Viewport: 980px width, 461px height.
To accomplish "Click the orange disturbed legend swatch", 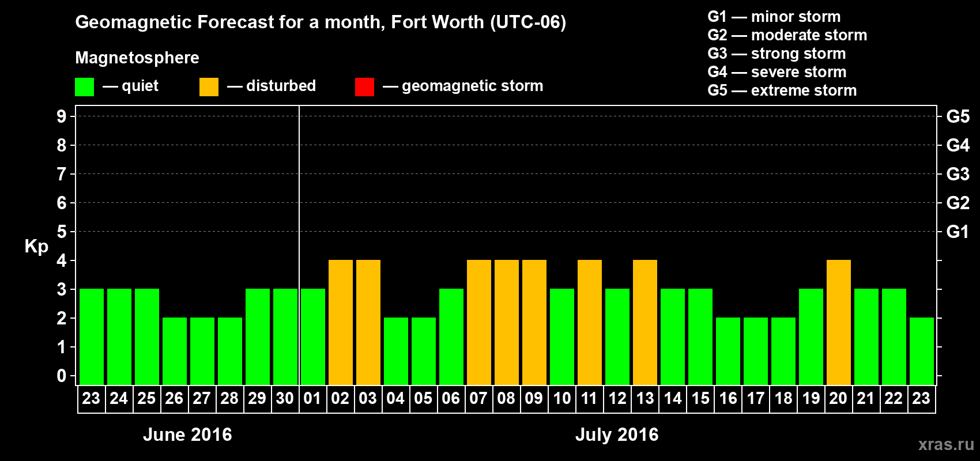I will 209,87.
